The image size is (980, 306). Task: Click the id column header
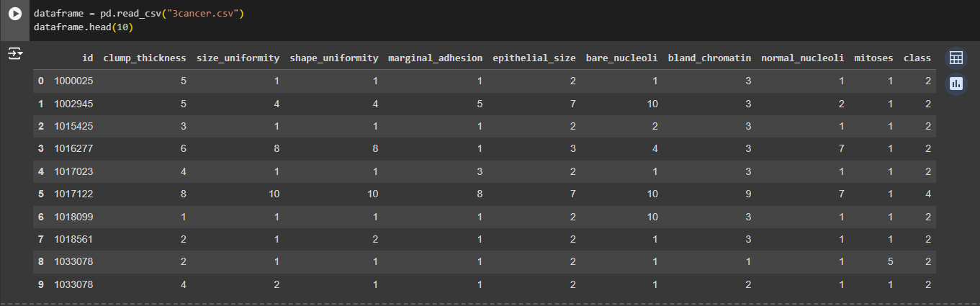coord(88,58)
